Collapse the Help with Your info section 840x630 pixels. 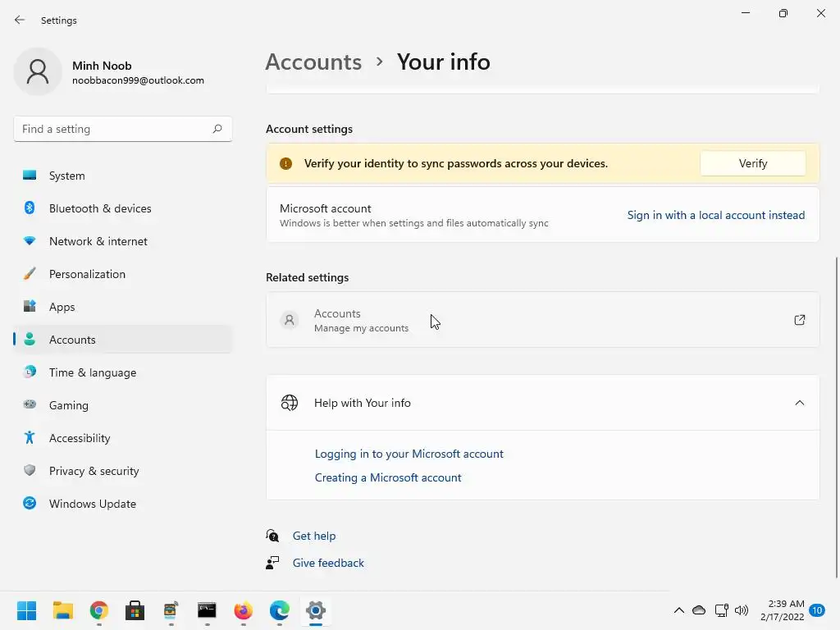click(800, 403)
